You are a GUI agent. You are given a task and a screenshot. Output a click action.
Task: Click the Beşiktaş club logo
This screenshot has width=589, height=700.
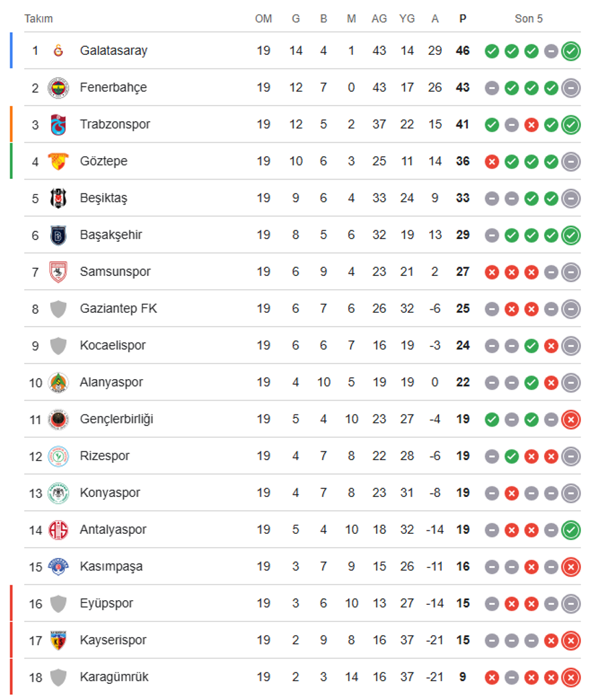[x=58, y=198]
